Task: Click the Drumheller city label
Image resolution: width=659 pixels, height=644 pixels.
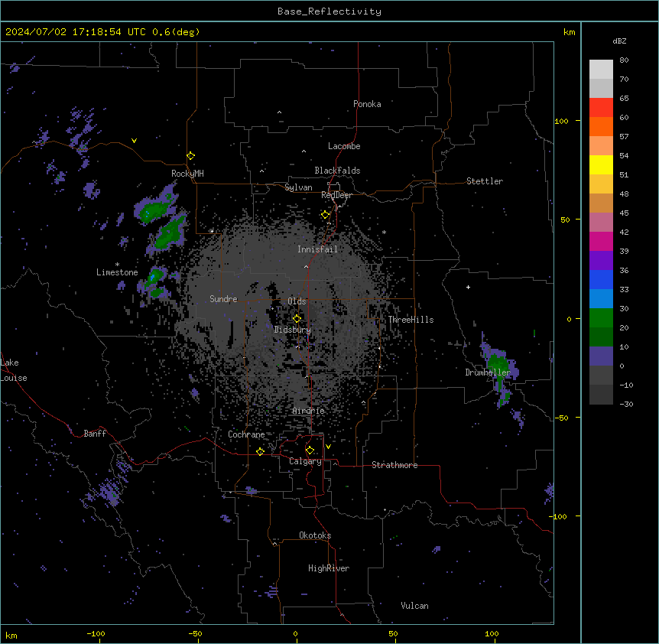Action: (488, 372)
